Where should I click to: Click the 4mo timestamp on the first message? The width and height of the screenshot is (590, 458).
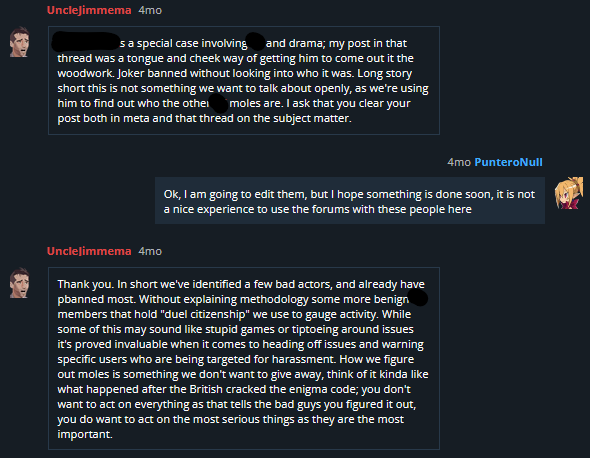[x=150, y=10]
